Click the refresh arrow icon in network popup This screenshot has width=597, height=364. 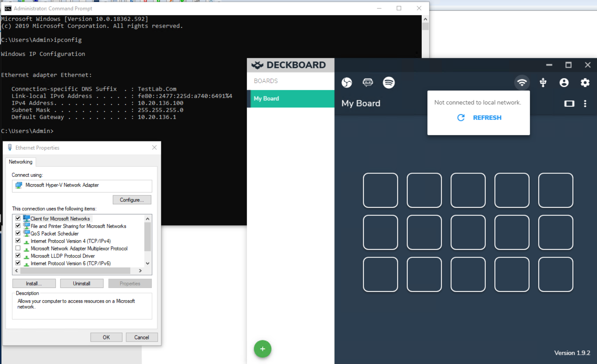point(461,118)
